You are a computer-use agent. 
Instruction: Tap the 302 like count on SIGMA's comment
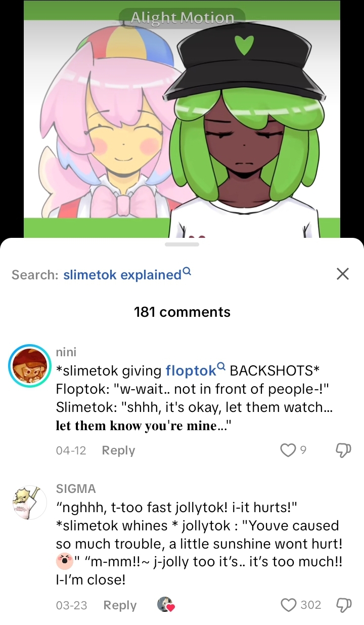pos(311,605)
